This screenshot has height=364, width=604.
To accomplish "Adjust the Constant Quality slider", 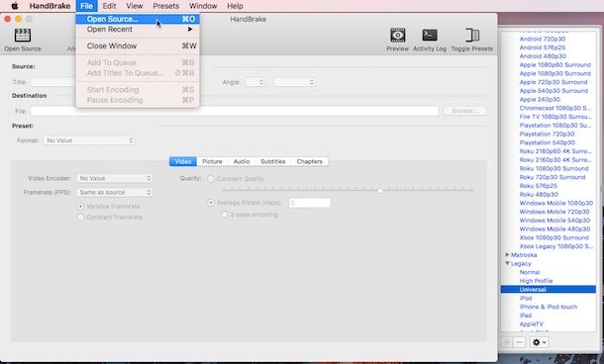I will tap(380, 190).
